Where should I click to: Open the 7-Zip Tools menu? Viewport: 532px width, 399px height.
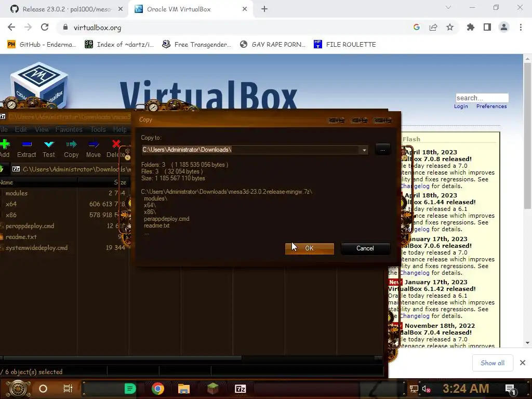(98, 129)
